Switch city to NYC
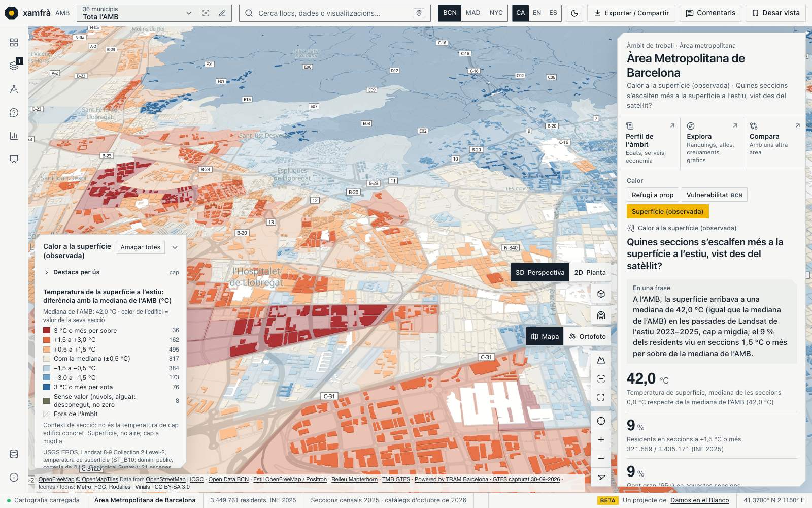 coord(496,13)
